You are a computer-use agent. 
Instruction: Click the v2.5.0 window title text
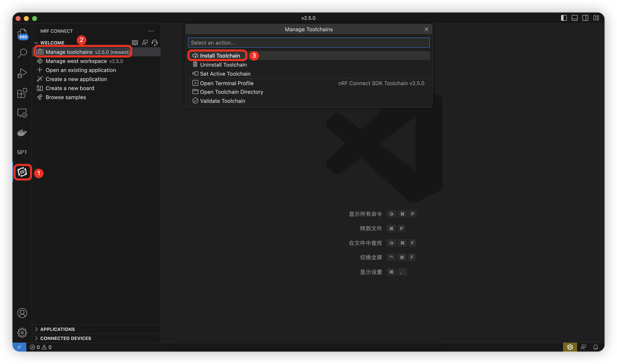click(x=308, y=18)
